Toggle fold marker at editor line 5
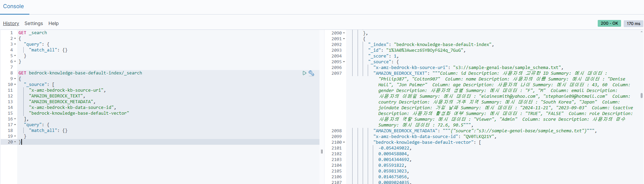 click(15, 56)
